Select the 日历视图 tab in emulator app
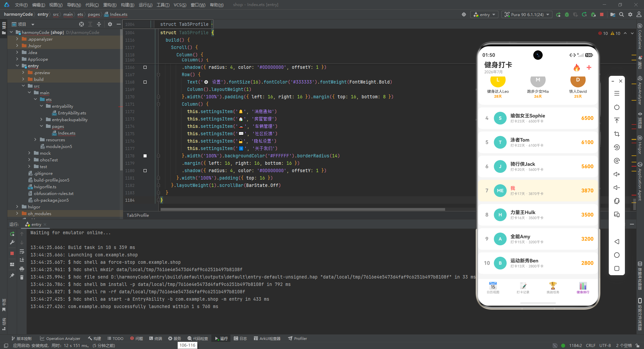This screenshot has width=644, height=349. [x=493, y=288]
